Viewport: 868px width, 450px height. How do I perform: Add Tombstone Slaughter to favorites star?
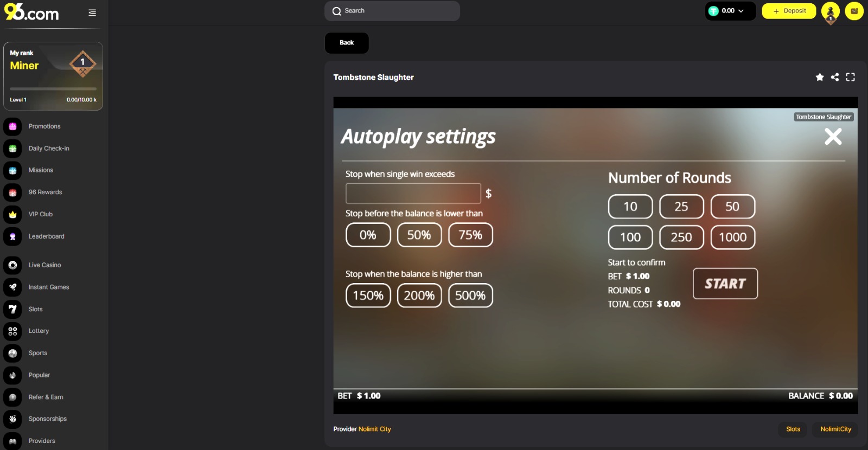click(x=819, y=78)
